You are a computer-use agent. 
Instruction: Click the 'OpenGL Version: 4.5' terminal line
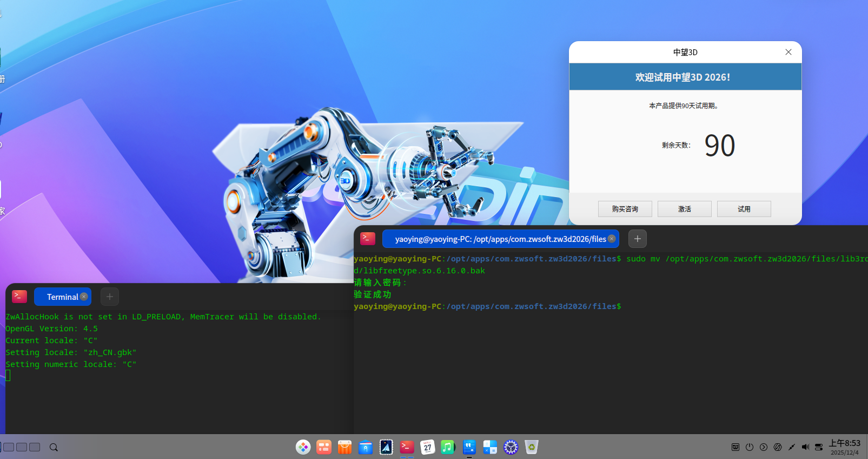click(x=52, y=329)
